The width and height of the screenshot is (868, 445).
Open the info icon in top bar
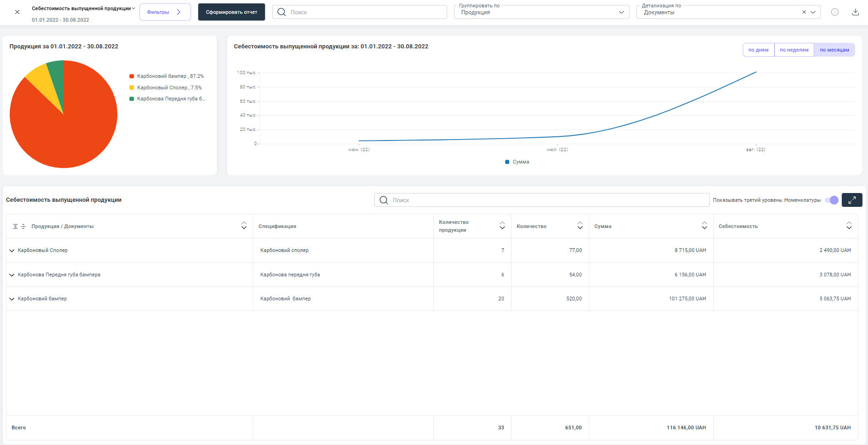[x=834, y=12]
